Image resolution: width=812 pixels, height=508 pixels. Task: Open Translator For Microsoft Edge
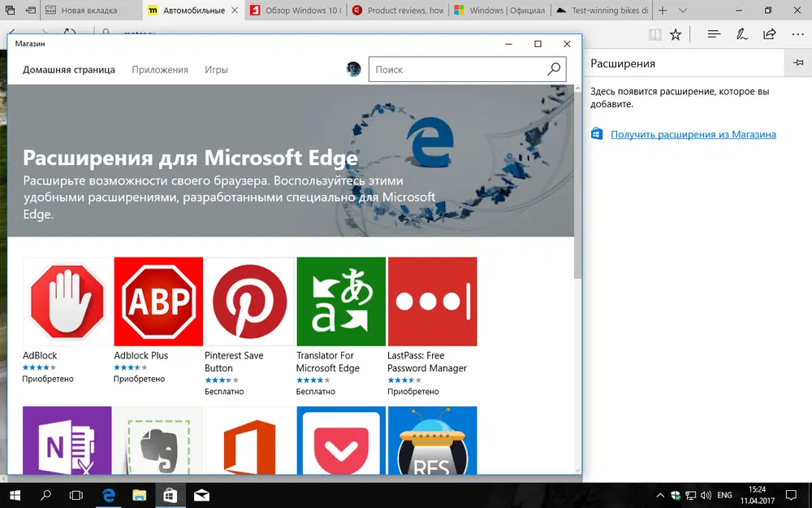[341, 301]
